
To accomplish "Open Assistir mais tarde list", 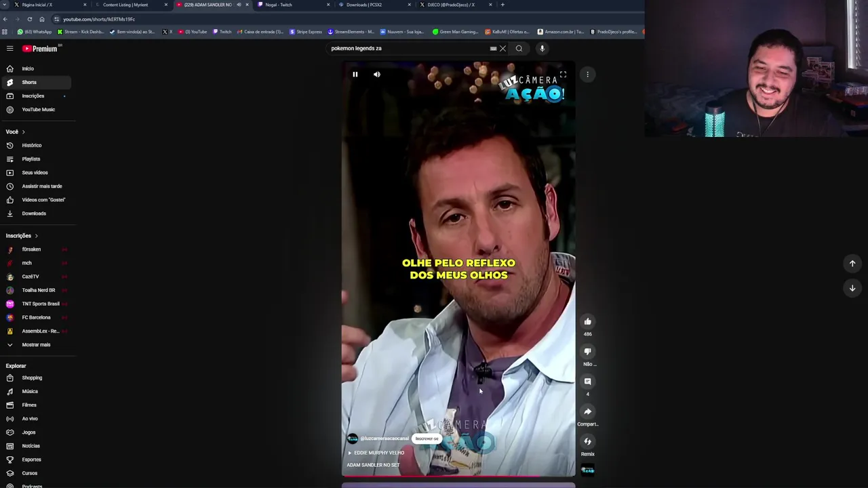I will [x=35, y=186].
